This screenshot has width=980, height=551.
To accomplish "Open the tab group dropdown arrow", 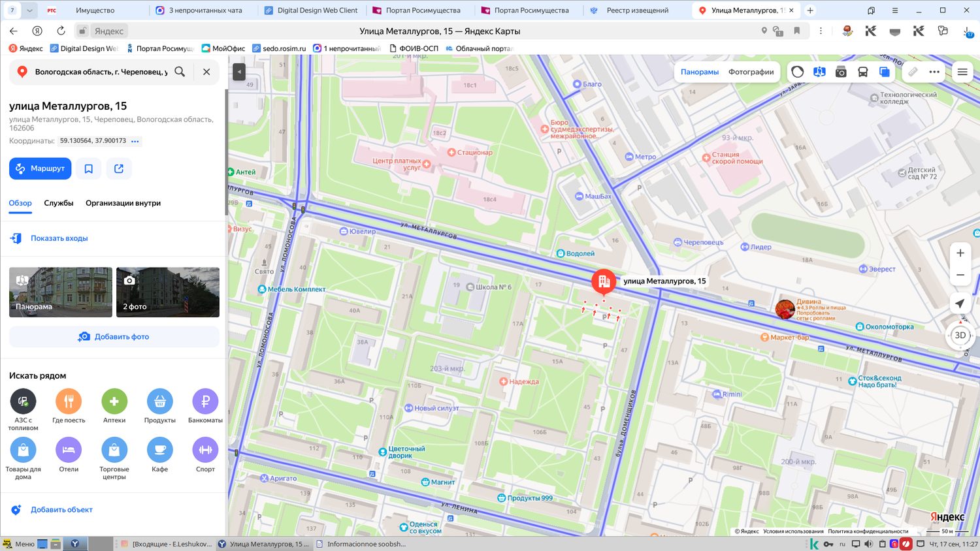I will tap(29, 10).
